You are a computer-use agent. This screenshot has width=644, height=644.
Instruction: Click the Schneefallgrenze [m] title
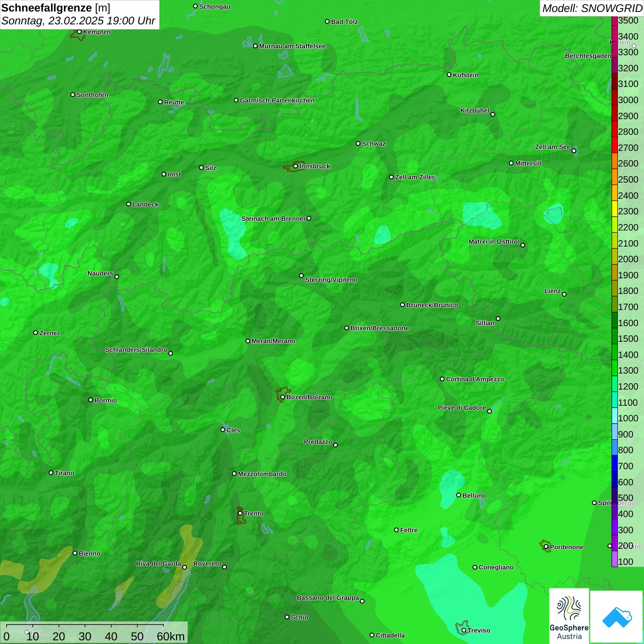[56, 8]
